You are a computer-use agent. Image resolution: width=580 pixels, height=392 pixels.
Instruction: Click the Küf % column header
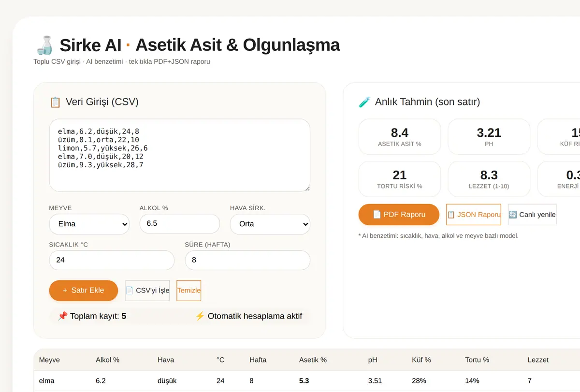point(421,360)
